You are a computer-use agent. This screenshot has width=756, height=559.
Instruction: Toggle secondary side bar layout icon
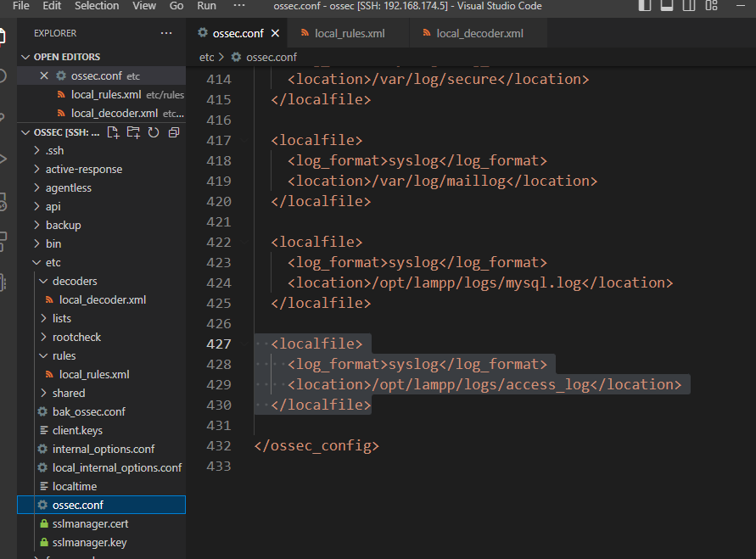[x=689, y=6]
